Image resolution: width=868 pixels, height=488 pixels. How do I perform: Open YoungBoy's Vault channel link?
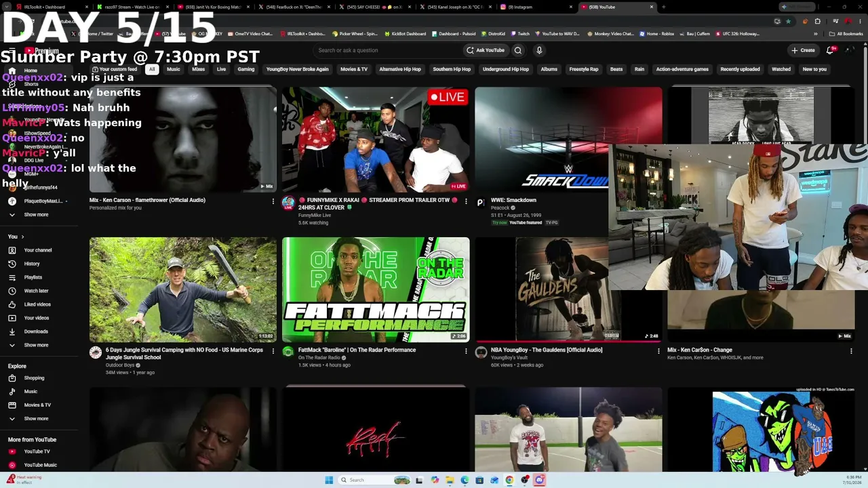pos(509,357)
